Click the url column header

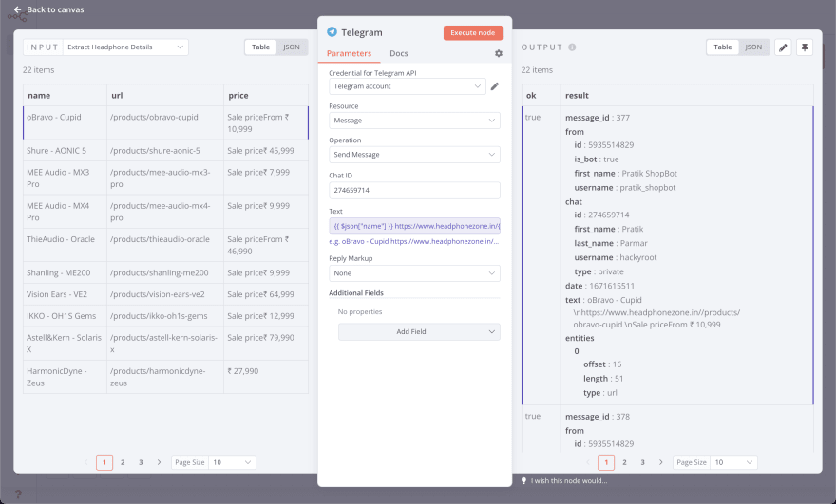(165, 95)
